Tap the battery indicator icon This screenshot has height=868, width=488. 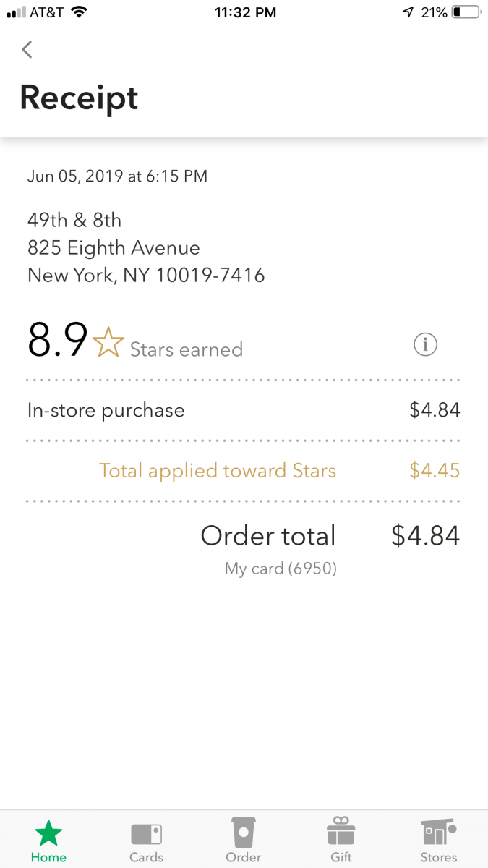point(466,12)
